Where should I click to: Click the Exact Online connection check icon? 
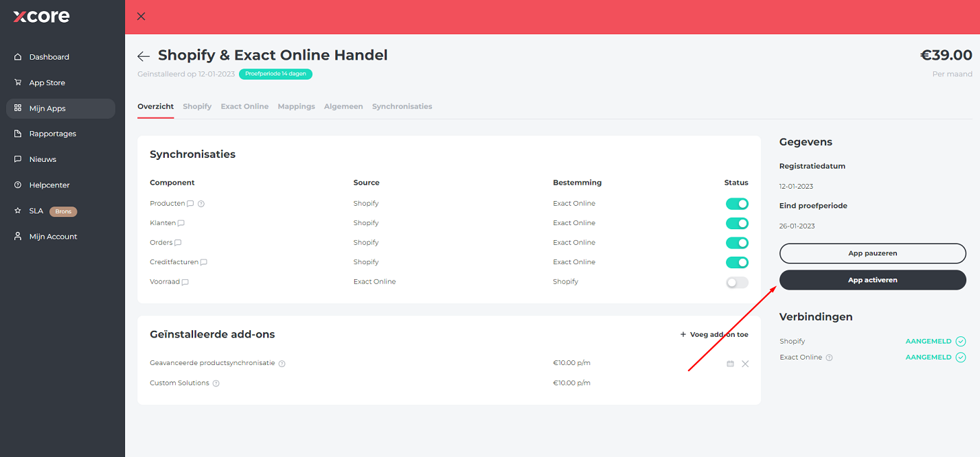(x=961, y=357)
